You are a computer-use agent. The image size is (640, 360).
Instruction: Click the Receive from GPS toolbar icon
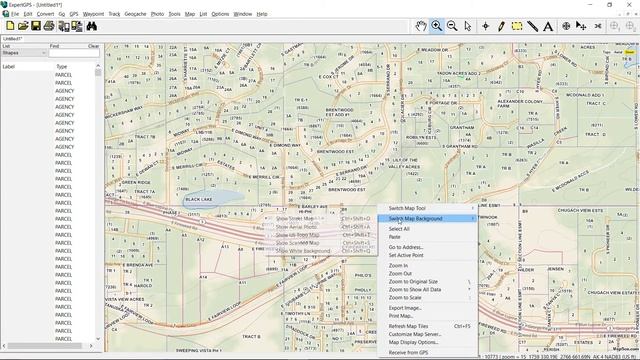tap(64, 26)
